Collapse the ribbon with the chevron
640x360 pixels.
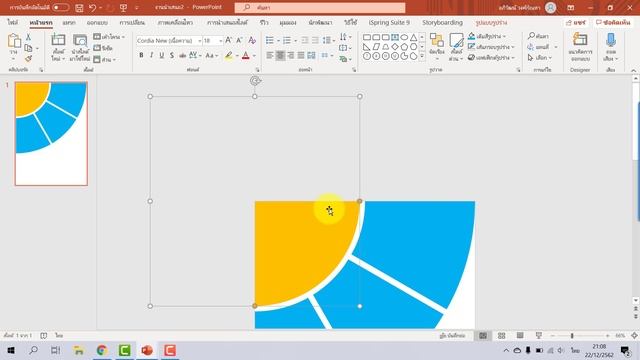[633, 70]
